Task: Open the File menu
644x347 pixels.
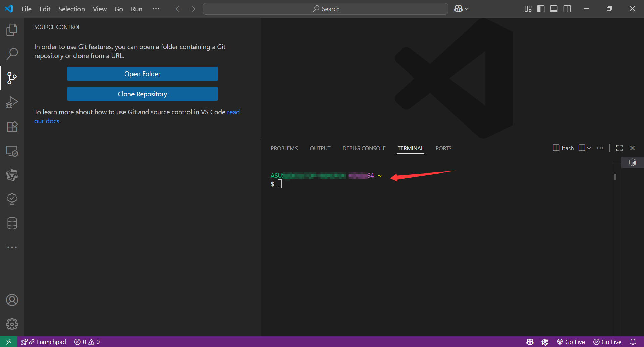Action: [x=26, y=9]
